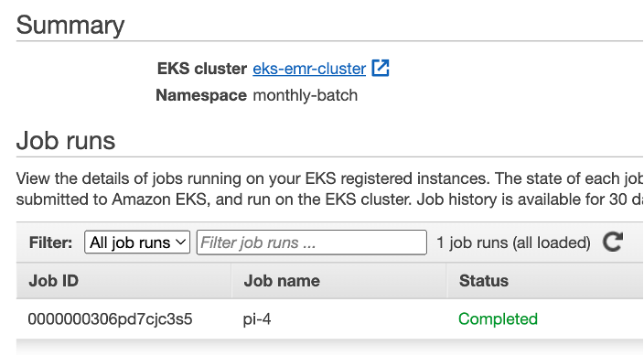Sort by Job name column header

(x=282, y=281)
